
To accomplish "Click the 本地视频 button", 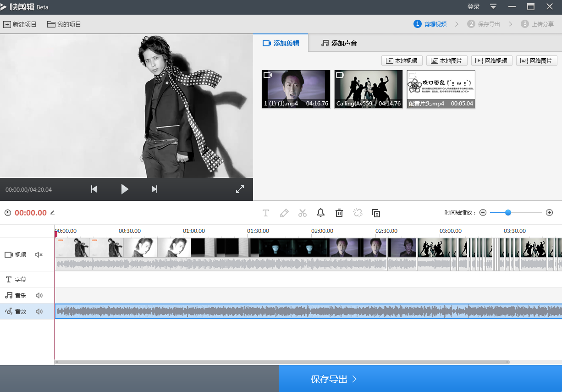I will pos(402,61).
